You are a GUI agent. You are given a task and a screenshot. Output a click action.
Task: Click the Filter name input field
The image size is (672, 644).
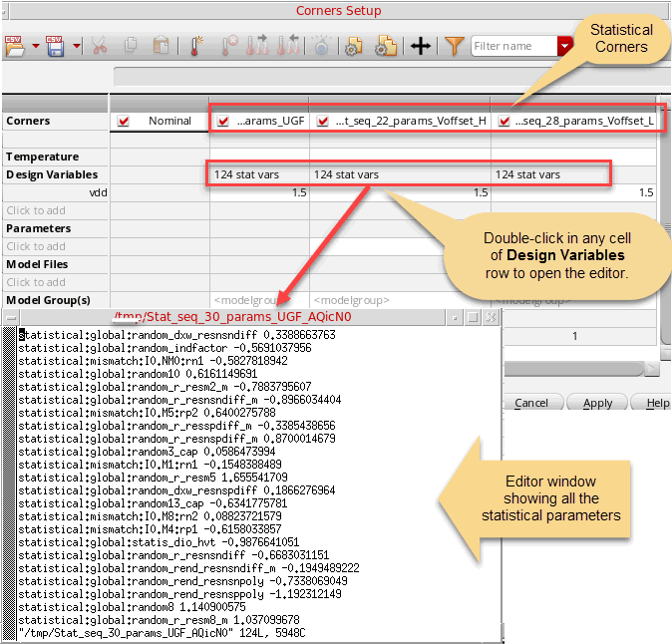coord(513,46)
